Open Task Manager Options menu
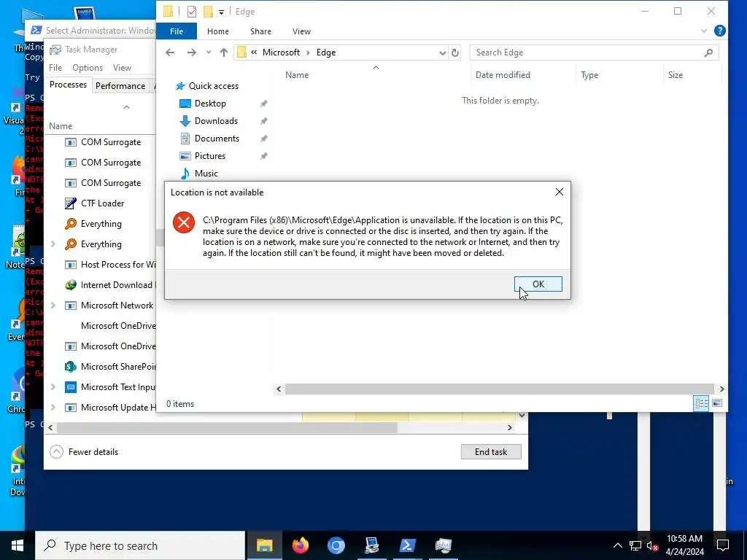The height and width of the screenshot is (560, 747). (88, 68)
